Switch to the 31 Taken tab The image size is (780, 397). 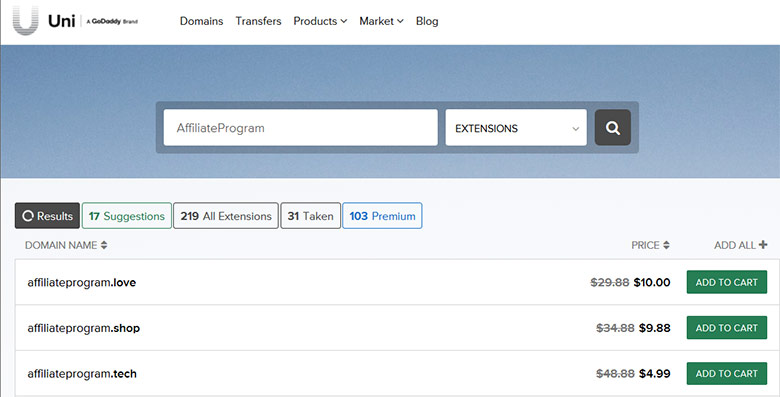310,215
